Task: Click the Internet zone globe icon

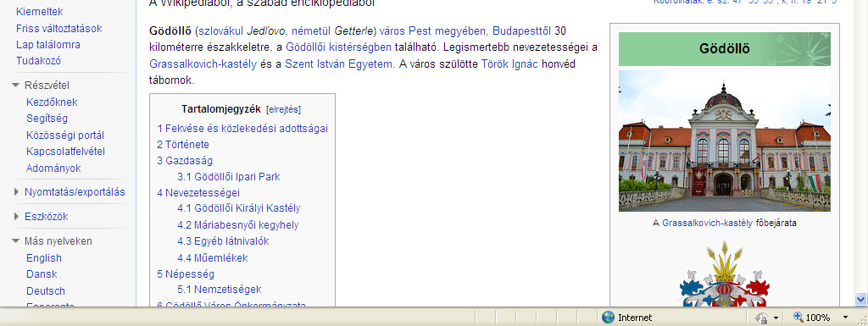Action: pos(609,318)
